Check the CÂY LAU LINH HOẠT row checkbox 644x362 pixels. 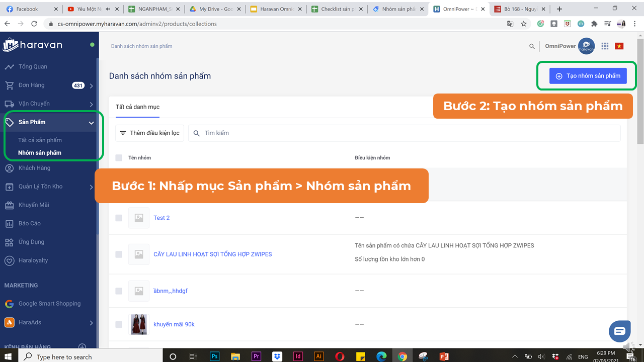[119, 254]
